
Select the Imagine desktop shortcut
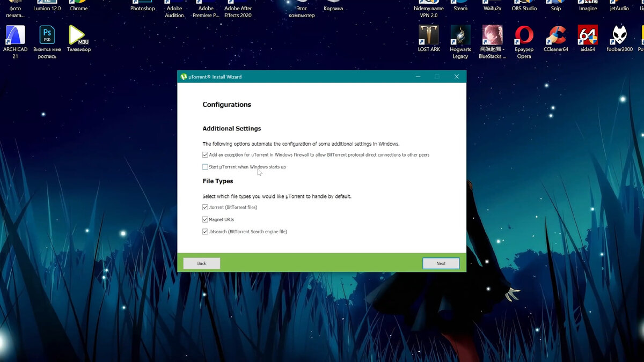tap(588, 5)
